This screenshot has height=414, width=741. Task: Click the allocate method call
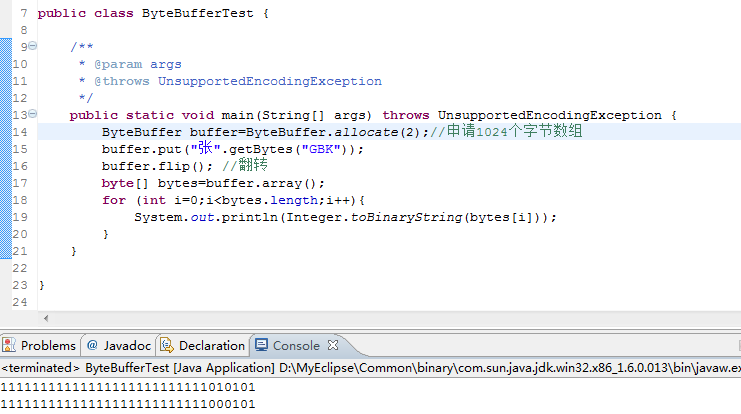pyautogui.click(x=366, y=132)
